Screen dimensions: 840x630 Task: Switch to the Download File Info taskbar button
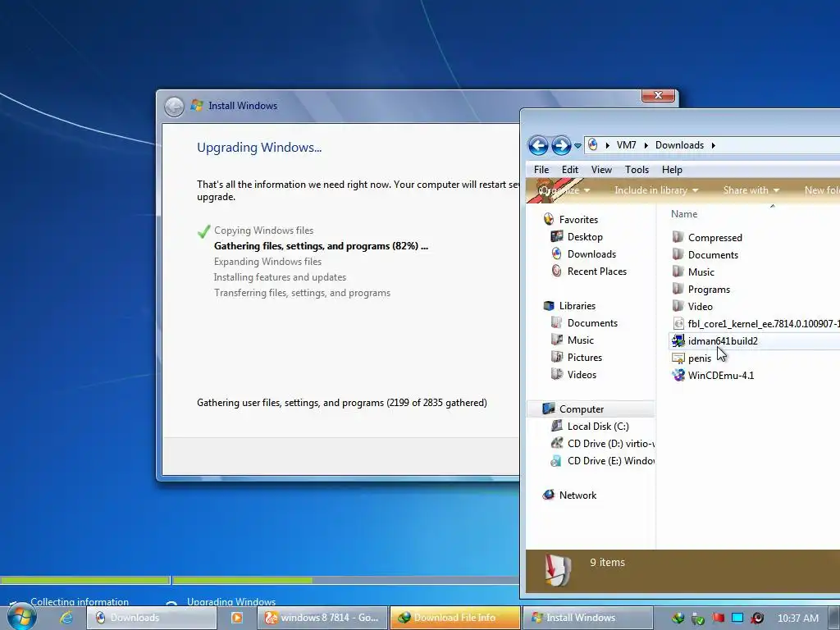(454, 618)
